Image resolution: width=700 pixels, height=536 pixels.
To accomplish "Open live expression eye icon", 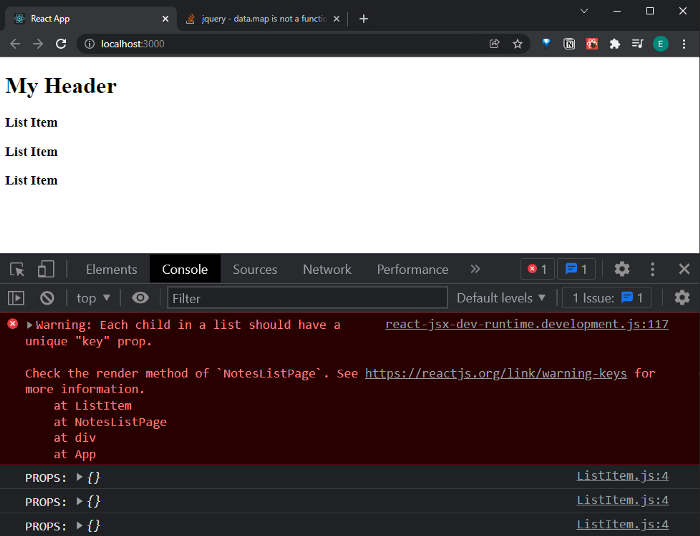I will point(140,298).
